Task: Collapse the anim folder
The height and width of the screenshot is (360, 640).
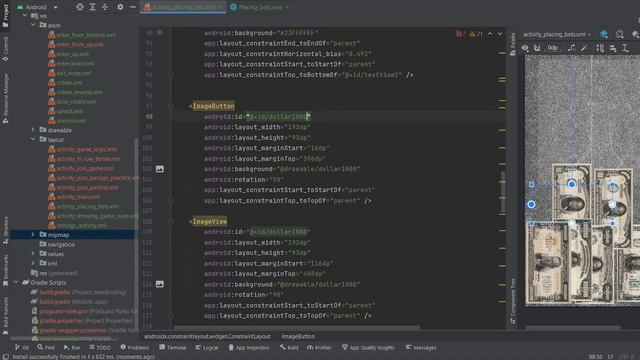Action: tap(33, 25)
